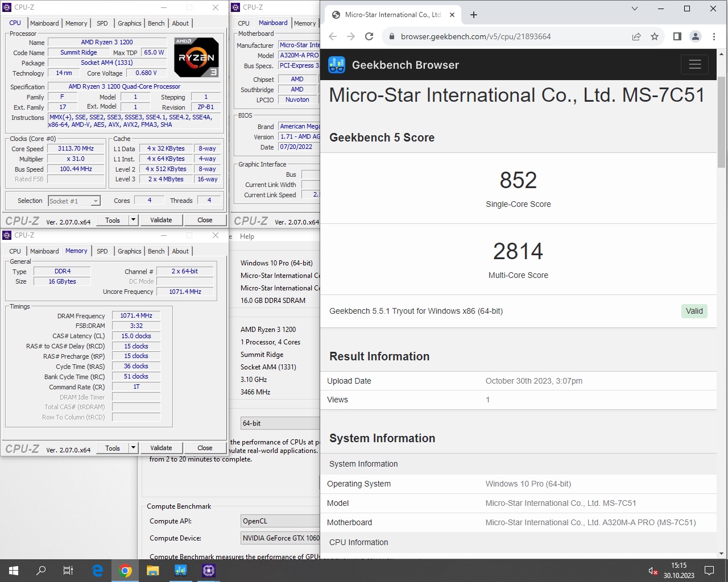Image resolution: width=728 pixels, height=582 pixels.
Task: Bookmark this page with the star icon
Action: tap(655, 36)
